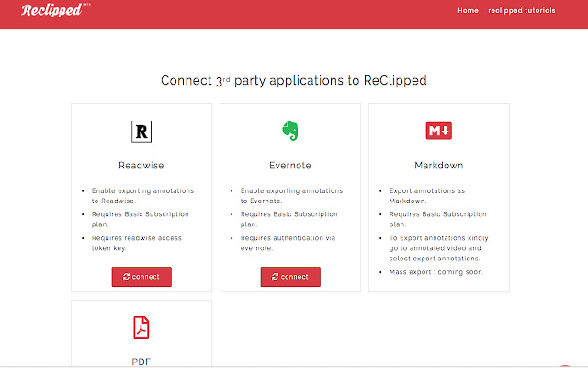This screenshot has width=588, height=368.
Task: Click 'Requires authentication via evernote.' text
Action: 288,243
